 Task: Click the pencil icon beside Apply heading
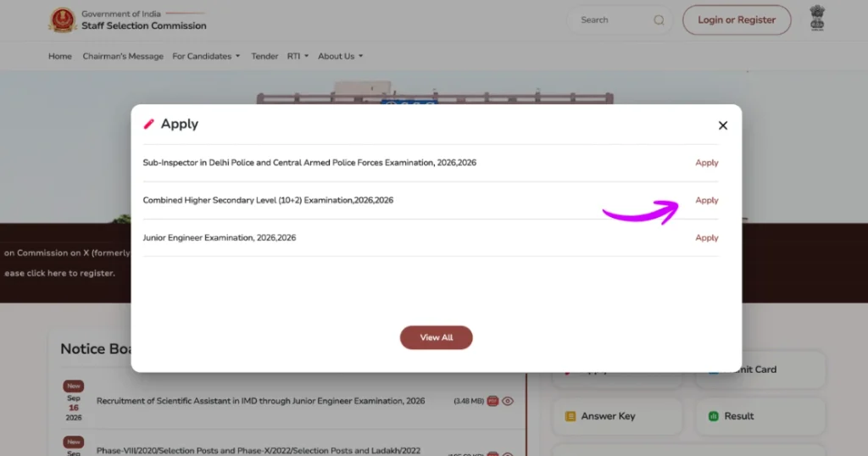click(x=148, y=124)
